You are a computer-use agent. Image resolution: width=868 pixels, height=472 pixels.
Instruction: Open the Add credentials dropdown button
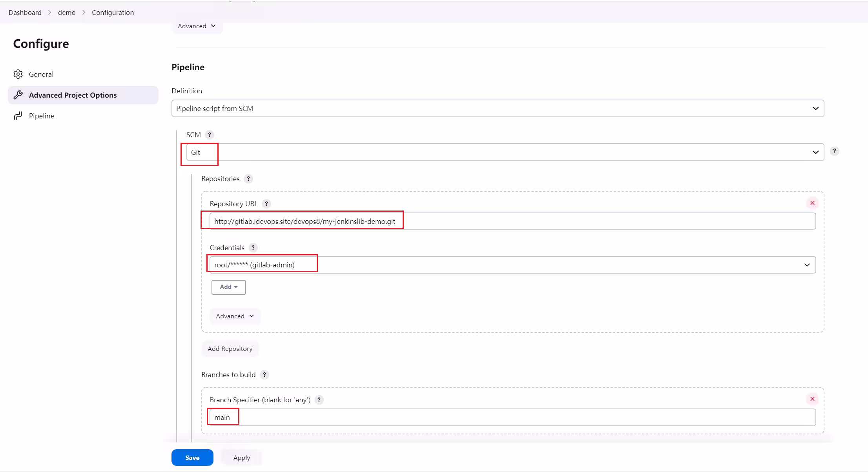[x=229, y=287]
